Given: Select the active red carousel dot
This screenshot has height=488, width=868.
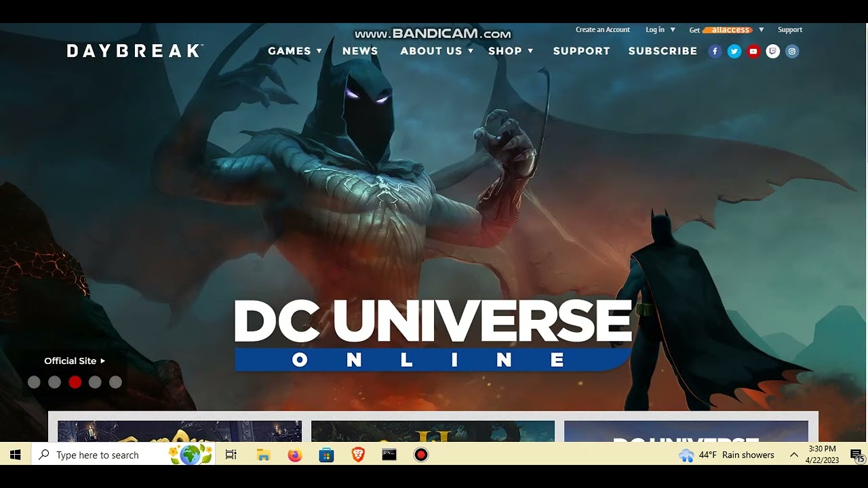Looking at the screenshot, I should [x=75, y=382].
